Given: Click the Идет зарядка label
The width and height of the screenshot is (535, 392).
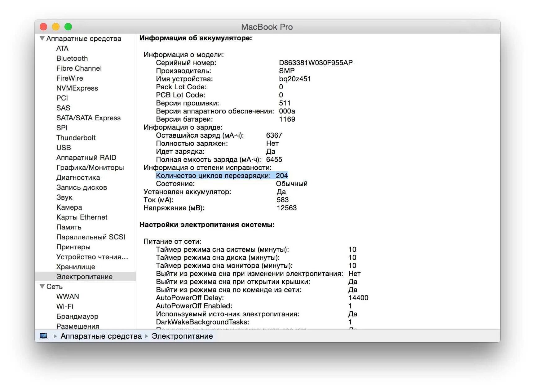Looking at the screenshot, I should point(180,151).
